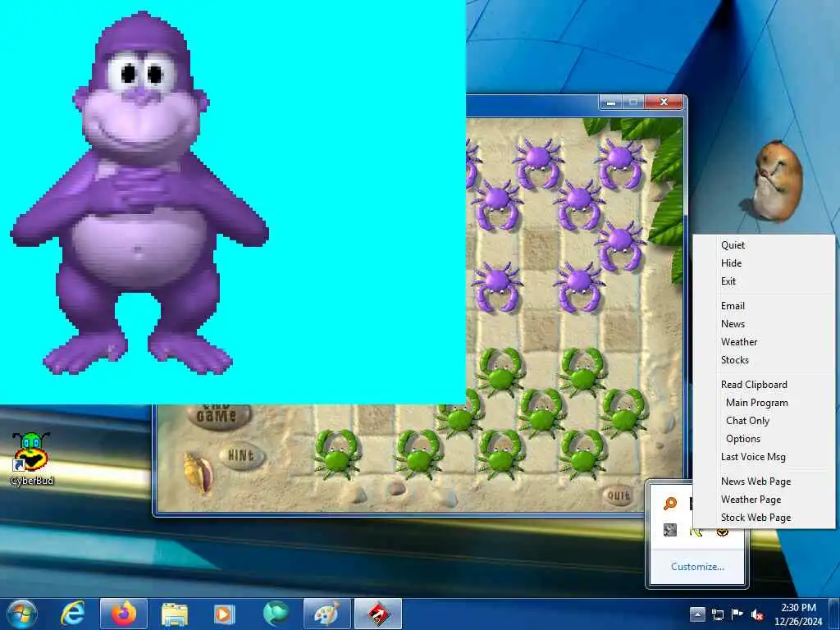Minimize the crab game window
This screenshot has width=840, height=630.
(610, 102)
